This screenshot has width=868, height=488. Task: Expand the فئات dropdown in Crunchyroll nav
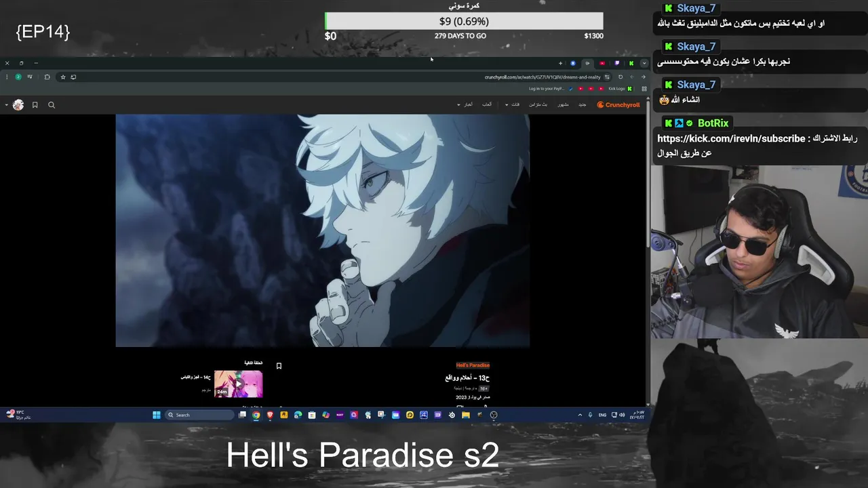point(512,105)
